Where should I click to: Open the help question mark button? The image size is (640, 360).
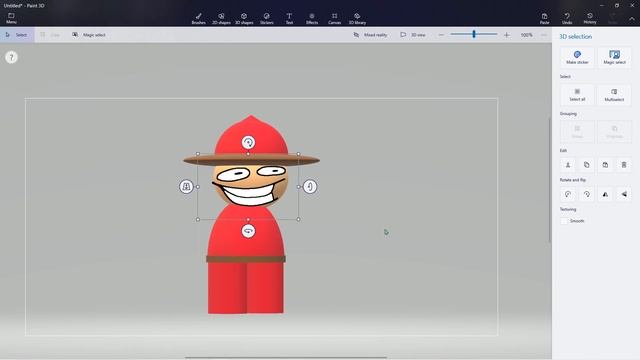[x=11, y=57]
